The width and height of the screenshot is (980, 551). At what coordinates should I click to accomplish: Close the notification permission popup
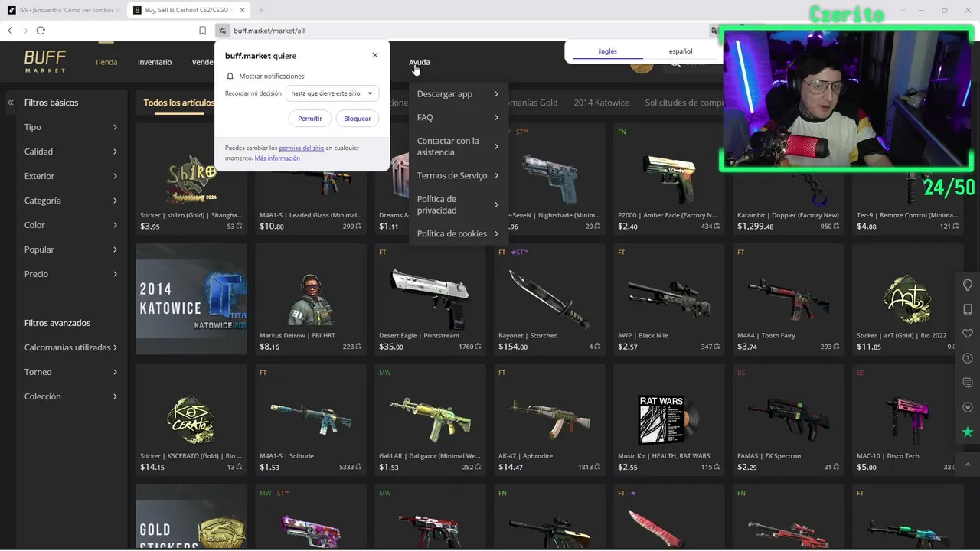pyautogui.click(x=375, y=55)
